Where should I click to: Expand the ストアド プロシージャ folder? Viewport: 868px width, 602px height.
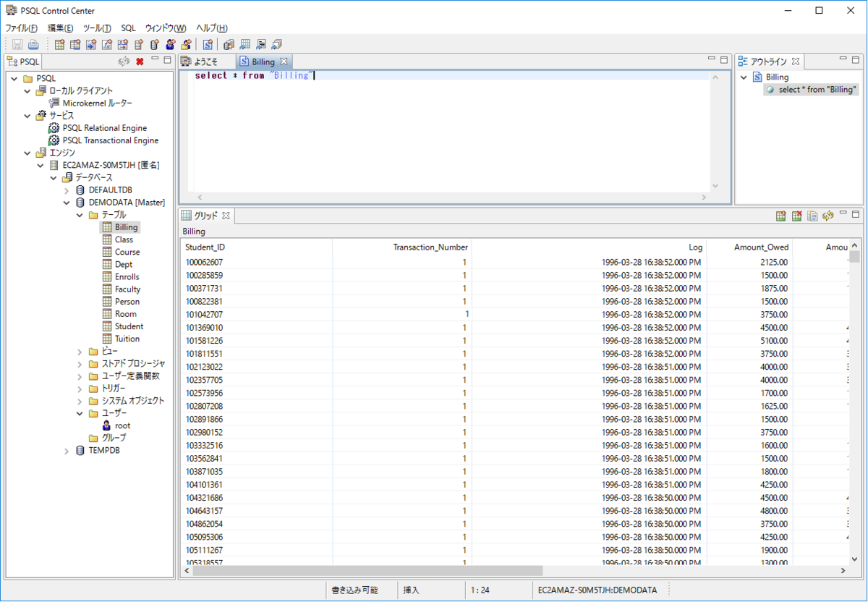[80, 363]
